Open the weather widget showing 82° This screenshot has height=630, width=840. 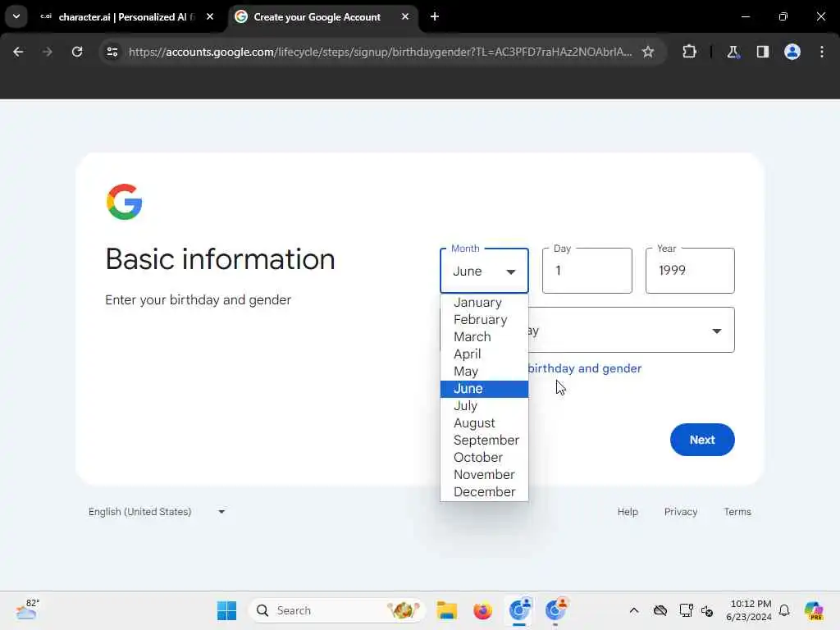tap(27, 610)
